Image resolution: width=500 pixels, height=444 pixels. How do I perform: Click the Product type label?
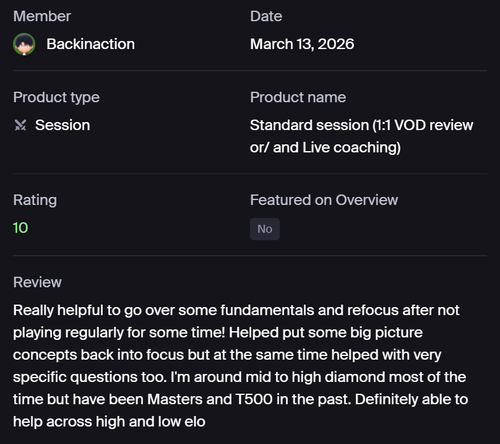[56, 97]
